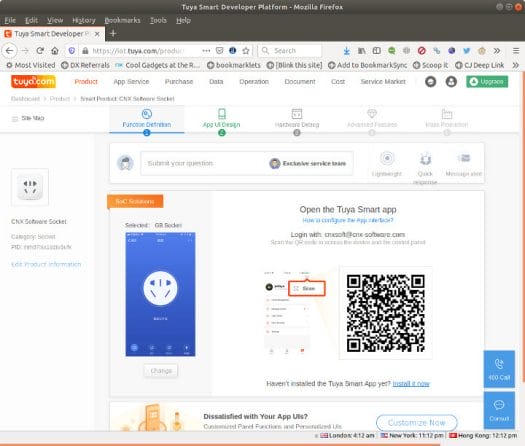Click Edit Product Information link
Viewport: 525px width, 446px height.
(46, 265)
